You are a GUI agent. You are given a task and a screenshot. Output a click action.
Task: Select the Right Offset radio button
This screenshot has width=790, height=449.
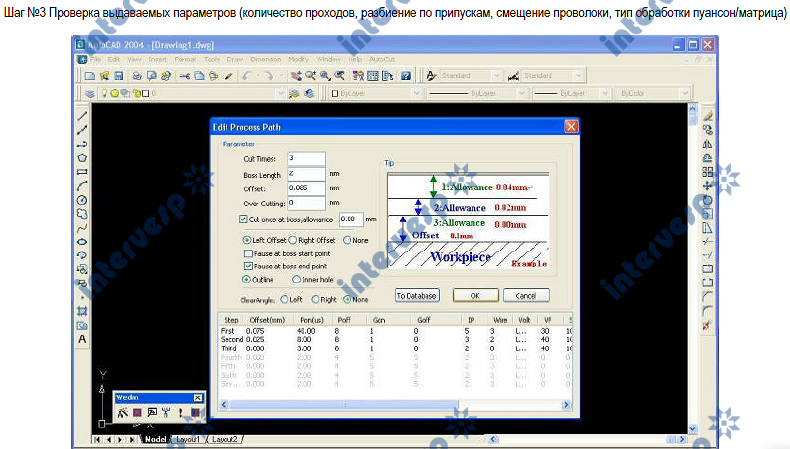point(294,240)
